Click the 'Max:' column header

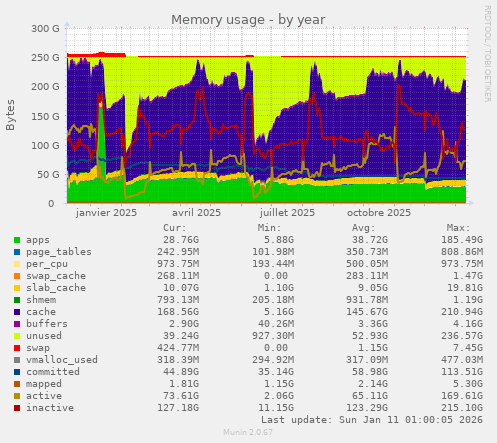point(458,228)
